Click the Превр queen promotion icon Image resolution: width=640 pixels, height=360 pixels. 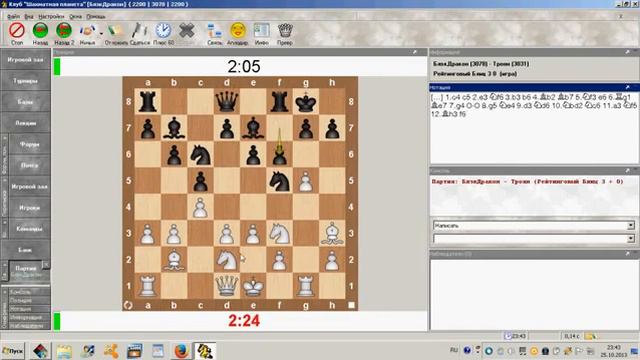tap(285, 31)
